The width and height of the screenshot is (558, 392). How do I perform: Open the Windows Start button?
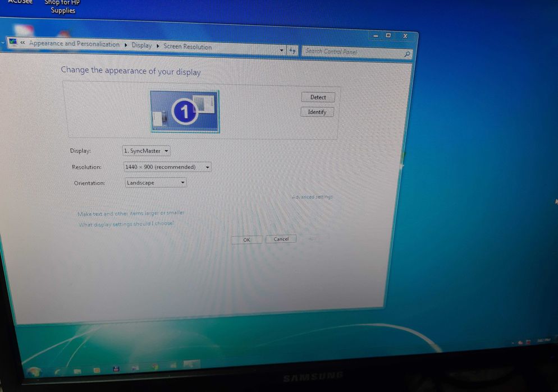(34, 372)
